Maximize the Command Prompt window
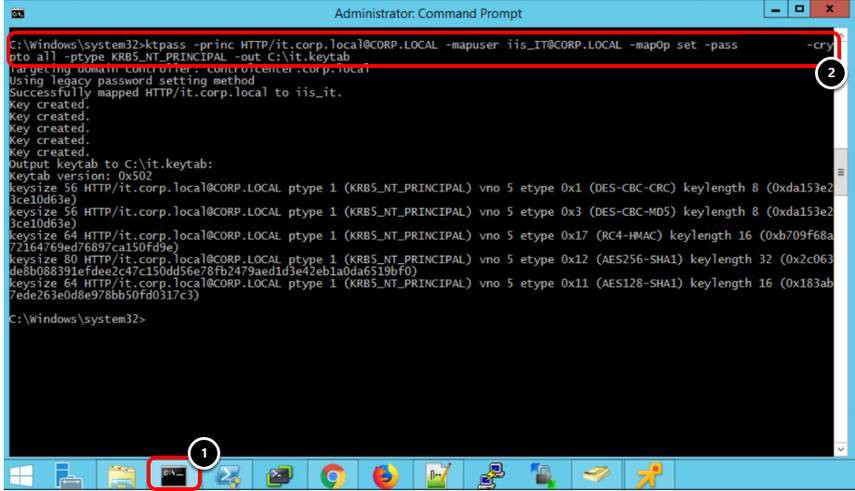 [x=799, y=9]
